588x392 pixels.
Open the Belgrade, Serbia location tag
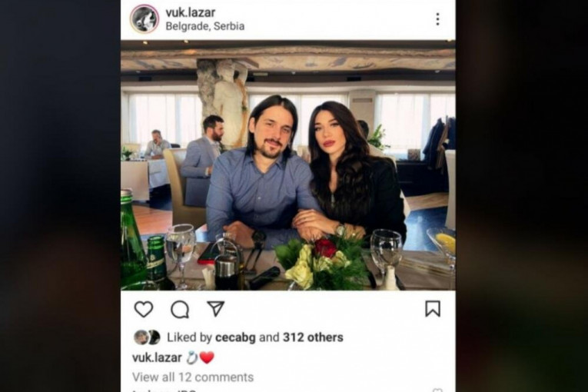(205, 26)
